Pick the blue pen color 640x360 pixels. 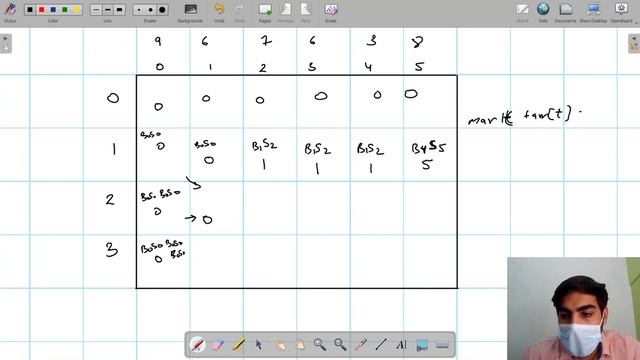point(53,9)
